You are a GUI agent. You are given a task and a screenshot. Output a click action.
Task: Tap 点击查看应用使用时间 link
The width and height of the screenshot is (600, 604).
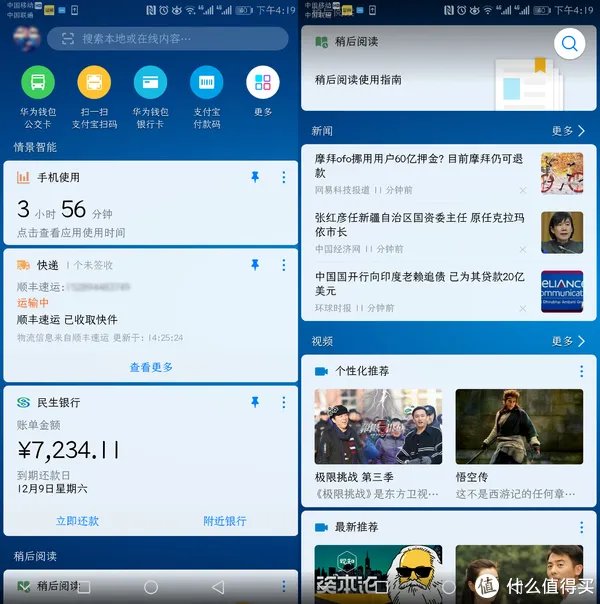point(71,233)
